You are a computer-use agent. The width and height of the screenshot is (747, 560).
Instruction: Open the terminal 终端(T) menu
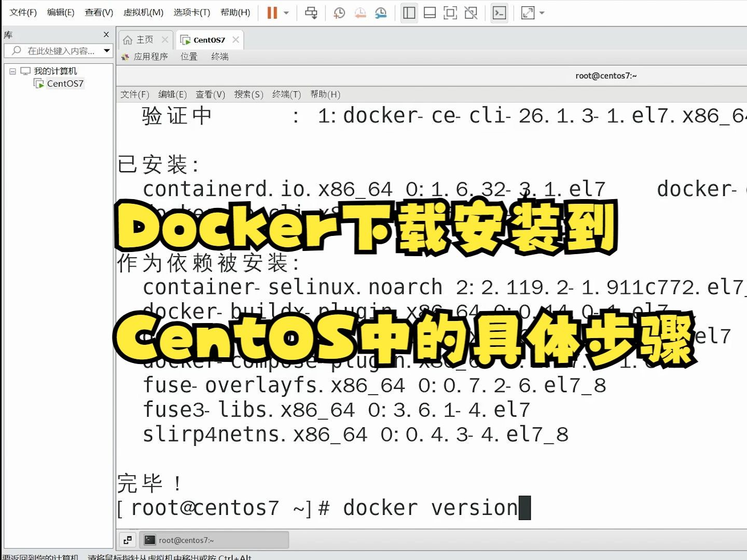tap(286, 94)
